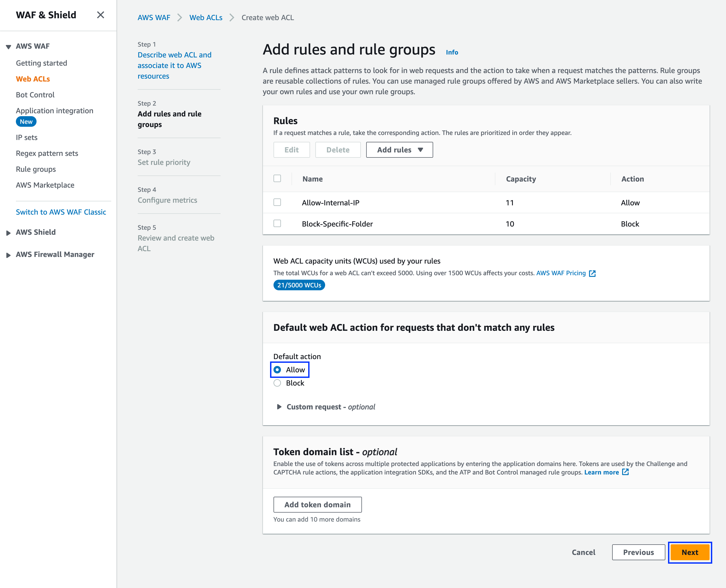The height and width of the screenshot is (588, 726).
Task: Check the Allow-Internal-IP rule checkbox
Action: [x=277, y=202]
